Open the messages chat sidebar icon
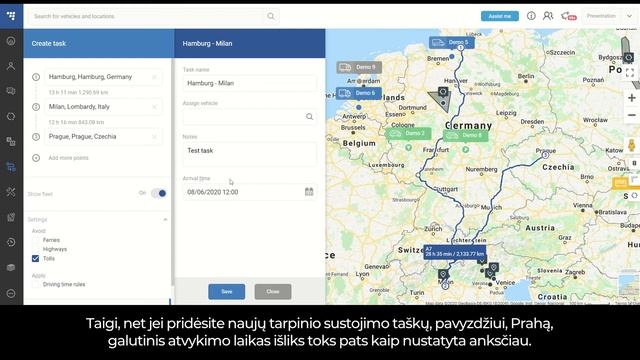640x360 pixels. [x=11, y=91]
